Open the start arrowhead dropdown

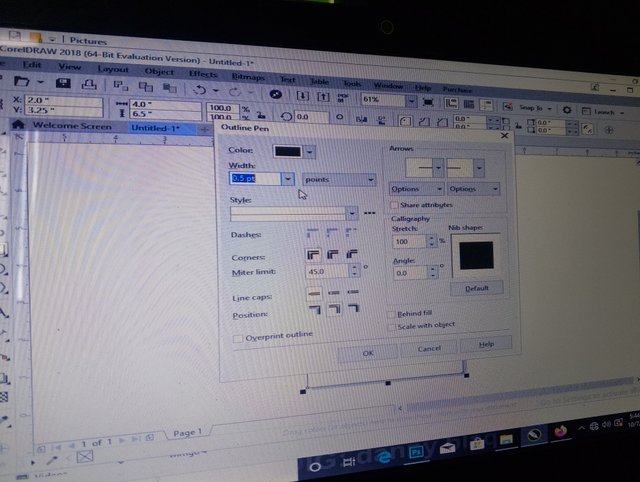(x=438, y=167)
